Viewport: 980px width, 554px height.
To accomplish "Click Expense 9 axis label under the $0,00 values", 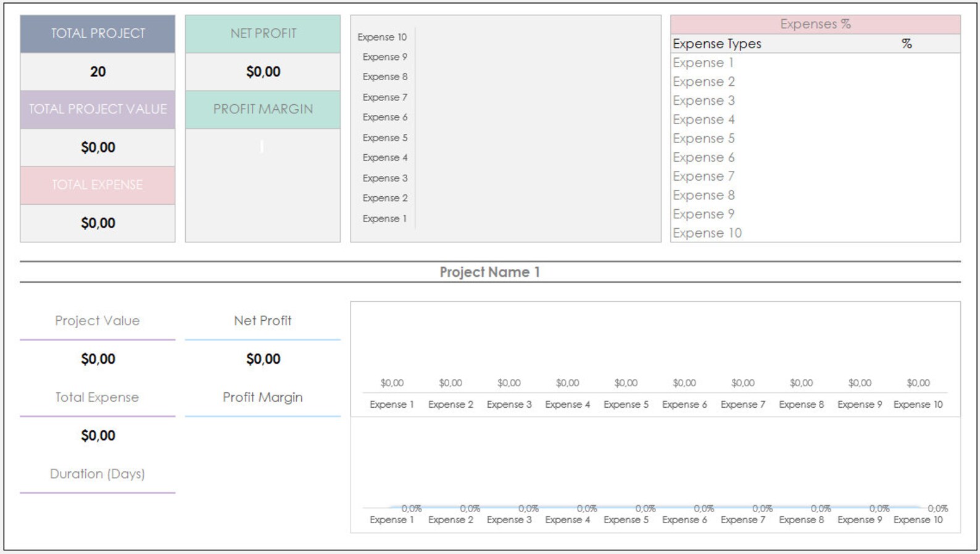I will (x=860, y=405).
